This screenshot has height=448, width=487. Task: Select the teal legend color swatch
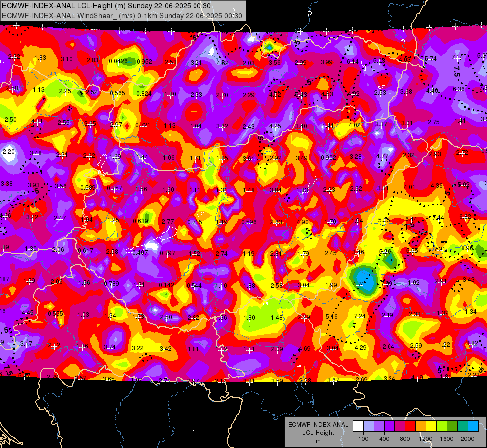pyautogui.click(x=463, y=426)
